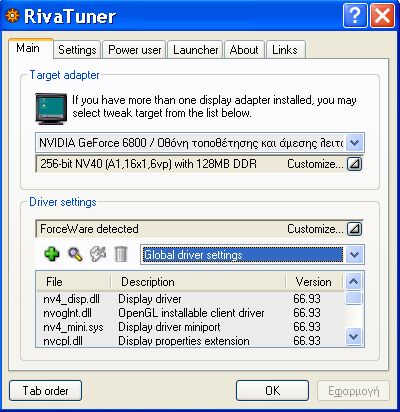
Task: Select the Global driver settings field
Action: click(243, 255)
